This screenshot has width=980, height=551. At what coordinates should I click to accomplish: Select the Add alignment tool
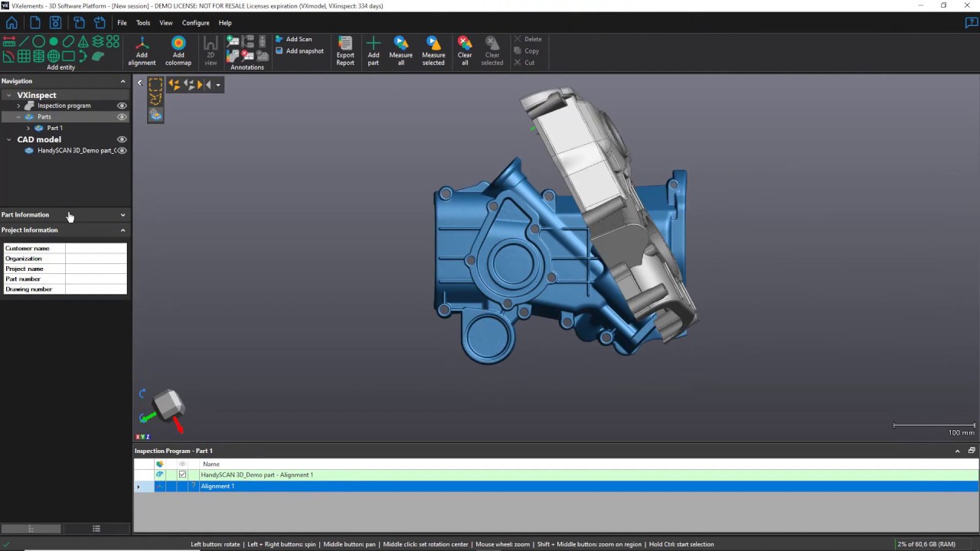point(142,47)
